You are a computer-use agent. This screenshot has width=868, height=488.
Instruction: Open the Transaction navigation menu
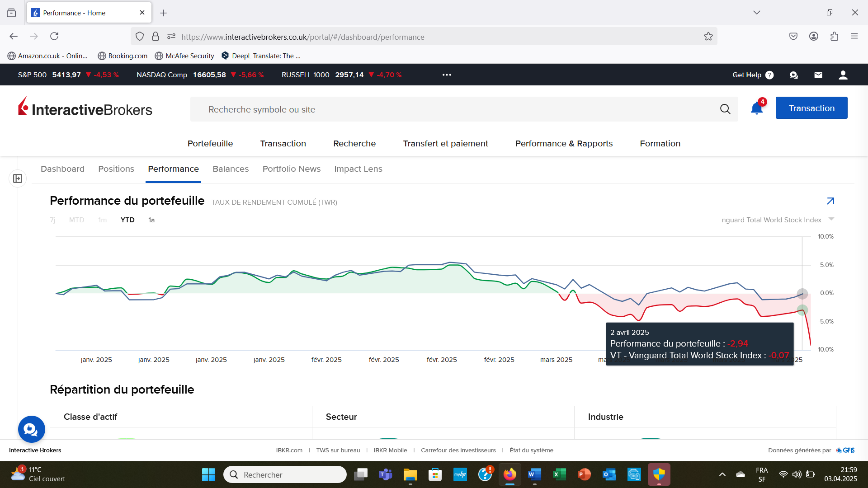tap(283, 144)
